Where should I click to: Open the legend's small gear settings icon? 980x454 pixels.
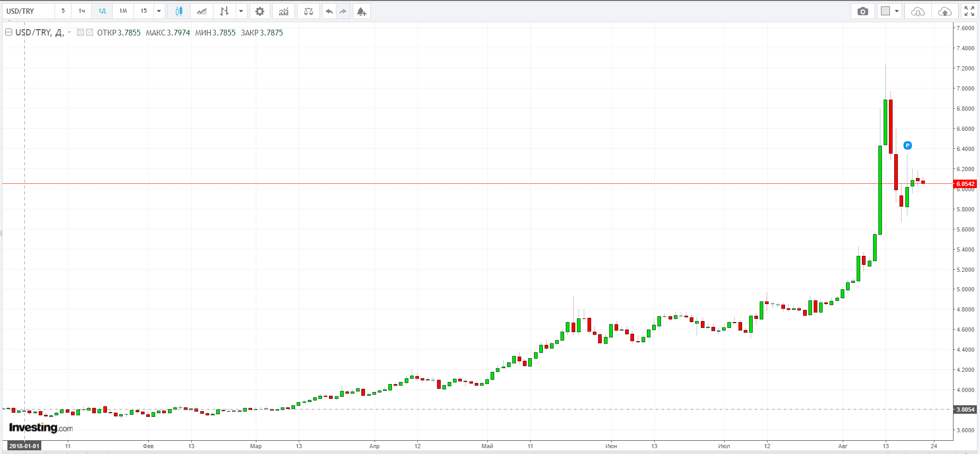point(90,33)
